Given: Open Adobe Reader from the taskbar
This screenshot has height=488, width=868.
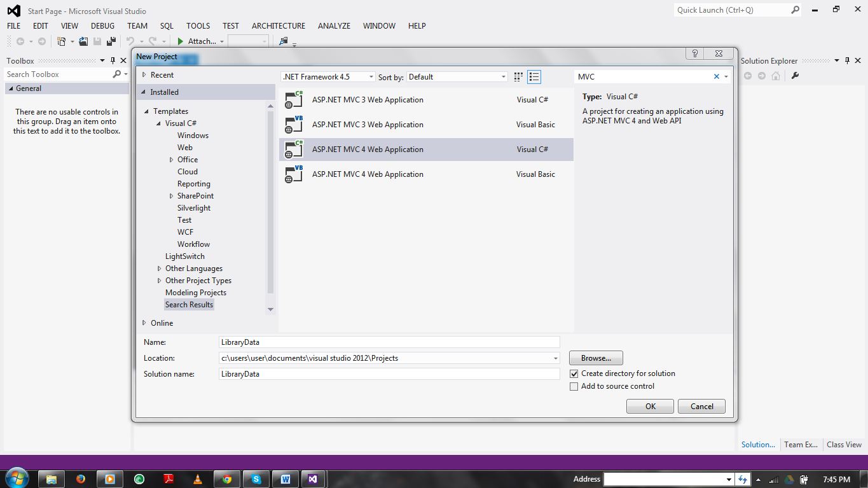Looking at the screenshot, I should (x=169, y=479).
